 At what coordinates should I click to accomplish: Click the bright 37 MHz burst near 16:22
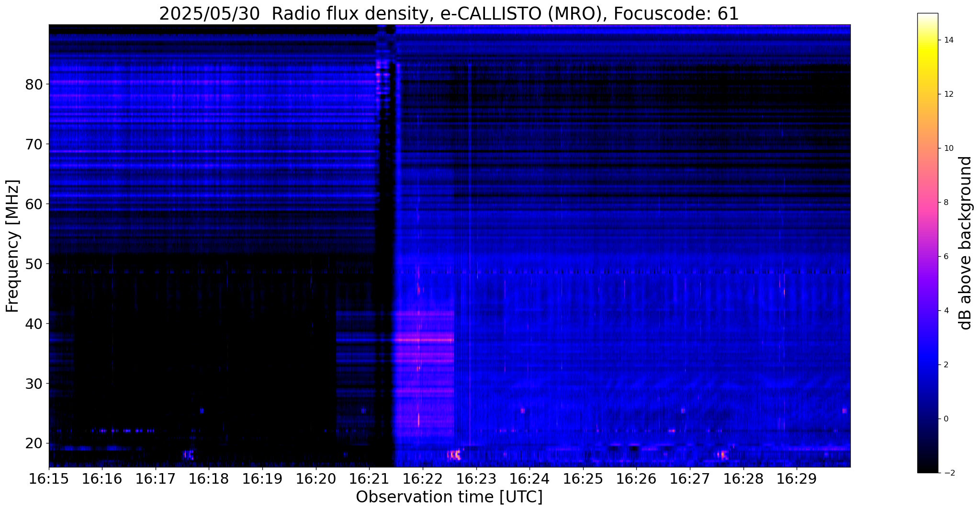point(424,340)
